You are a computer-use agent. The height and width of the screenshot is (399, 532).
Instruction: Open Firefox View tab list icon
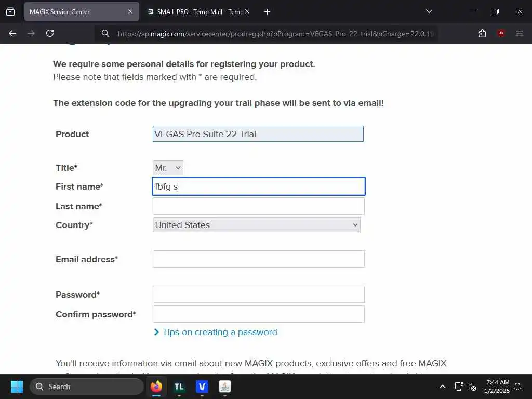[10, 11]
